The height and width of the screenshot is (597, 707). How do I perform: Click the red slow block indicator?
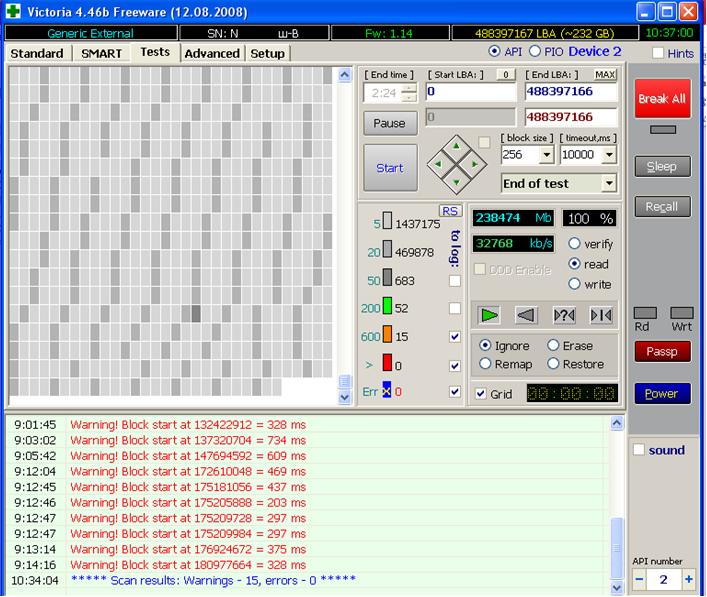click(387, 363)
